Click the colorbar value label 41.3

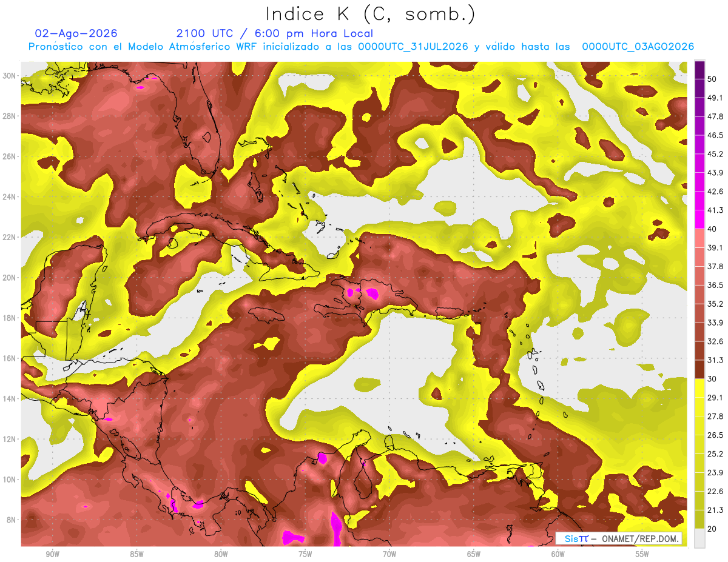coord(716,210)
